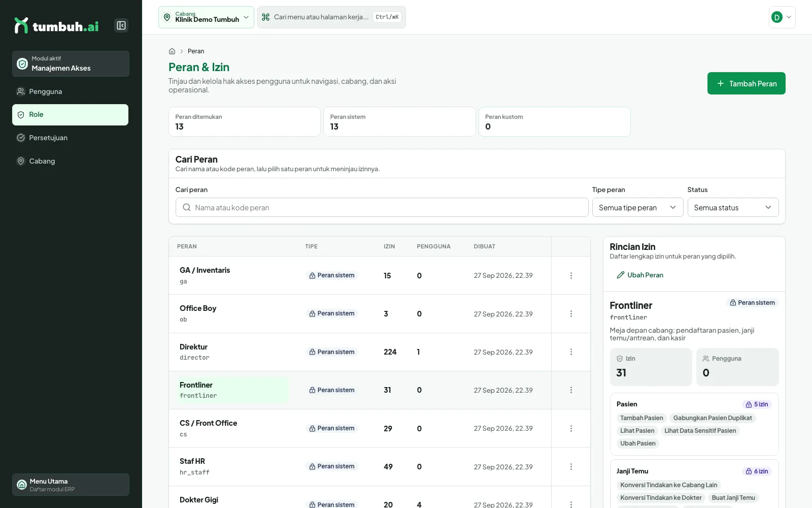812x508 pixels.
Task: Click the Lihat Data Sensitif Pasien chip
Action: click(700, 431)
